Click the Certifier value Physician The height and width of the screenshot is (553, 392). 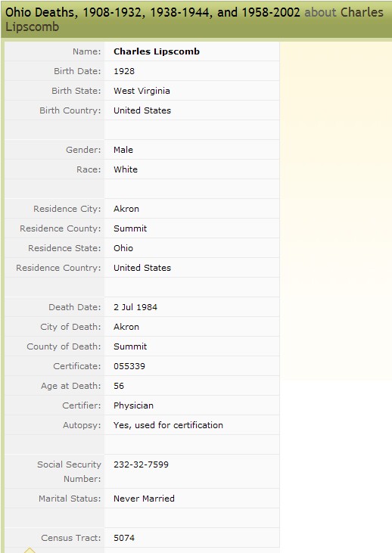tap(133, 405)
